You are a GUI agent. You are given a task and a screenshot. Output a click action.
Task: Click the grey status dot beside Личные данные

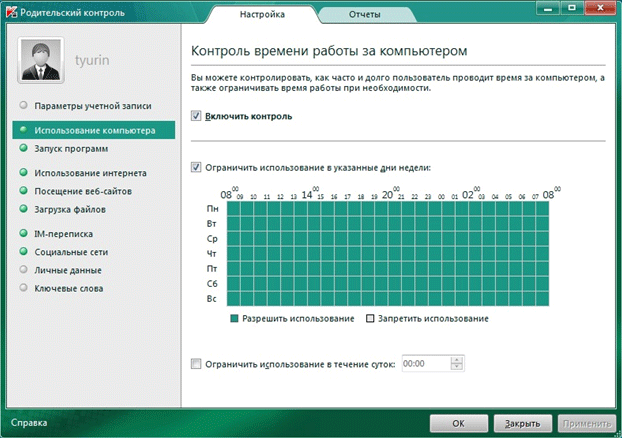tap(23, 270)
